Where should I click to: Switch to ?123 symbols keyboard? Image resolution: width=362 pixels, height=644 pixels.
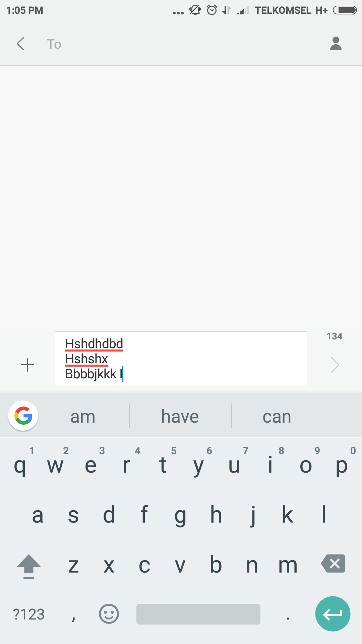click(x=29, y=614)
